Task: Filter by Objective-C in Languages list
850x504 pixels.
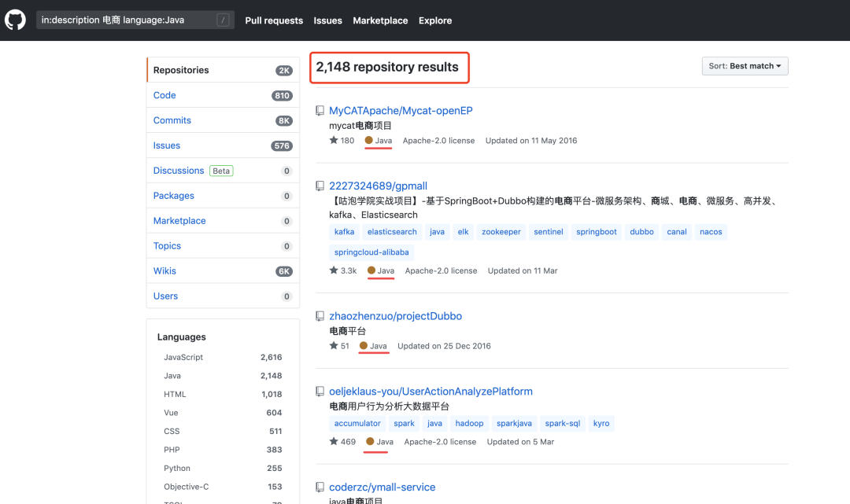Action: coord(223,486)
